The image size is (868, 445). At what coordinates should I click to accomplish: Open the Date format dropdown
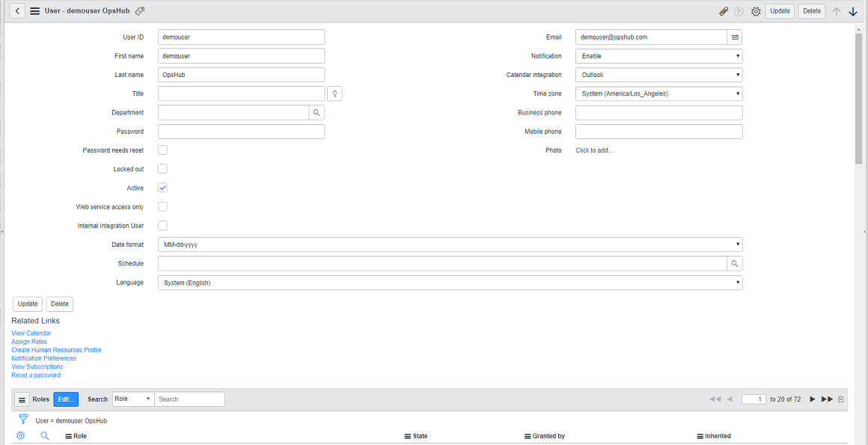pyautogui.click(x=450, y=245)
